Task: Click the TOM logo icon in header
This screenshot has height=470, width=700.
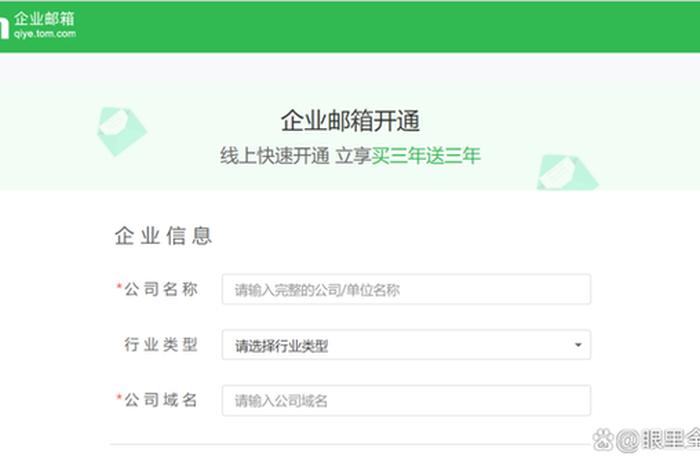Action: tap(4, 27)
